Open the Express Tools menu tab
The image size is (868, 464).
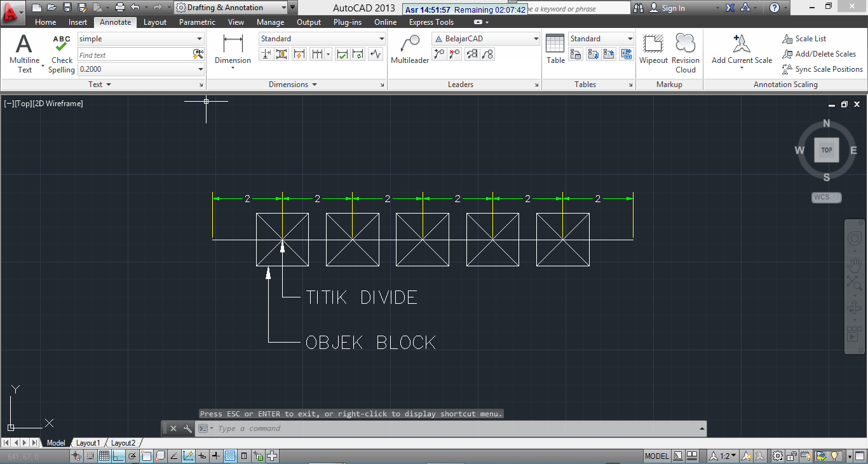tap(431, 22)
